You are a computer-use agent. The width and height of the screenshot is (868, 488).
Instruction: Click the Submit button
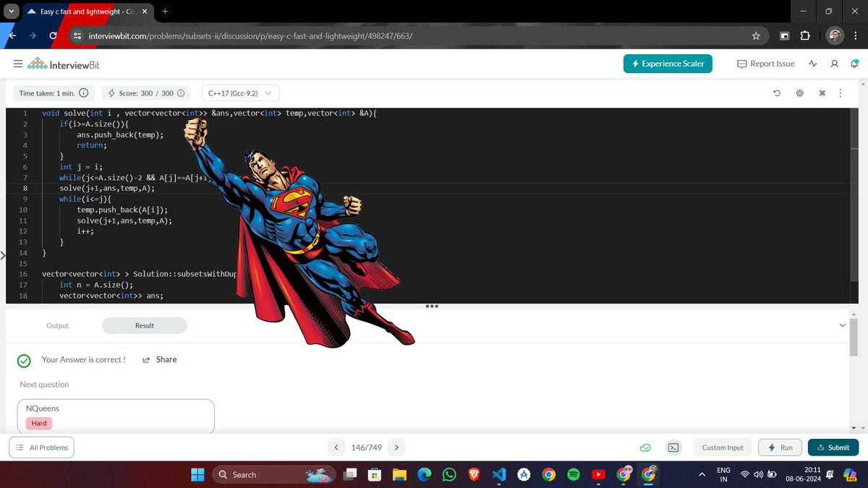coord(833,448)
